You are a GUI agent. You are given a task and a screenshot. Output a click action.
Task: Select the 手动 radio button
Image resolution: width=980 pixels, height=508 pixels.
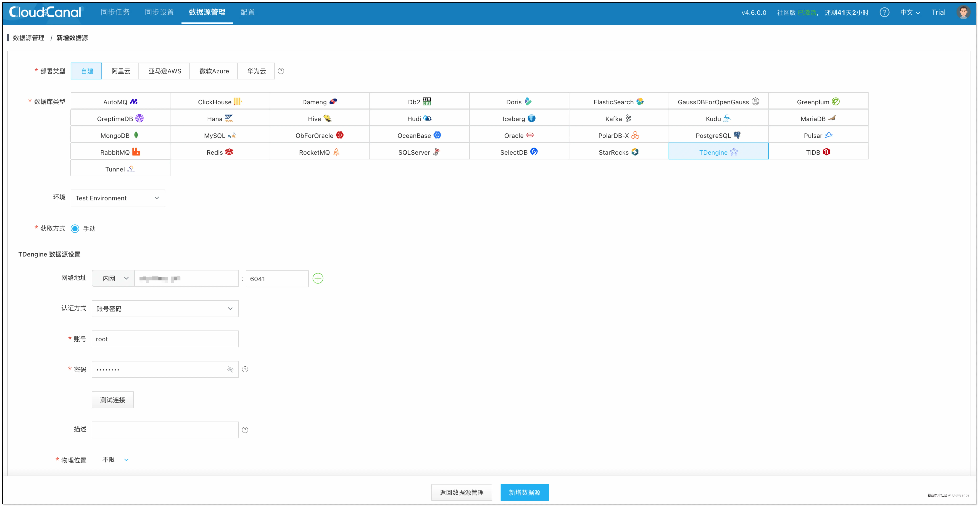[x=75, y=229]
